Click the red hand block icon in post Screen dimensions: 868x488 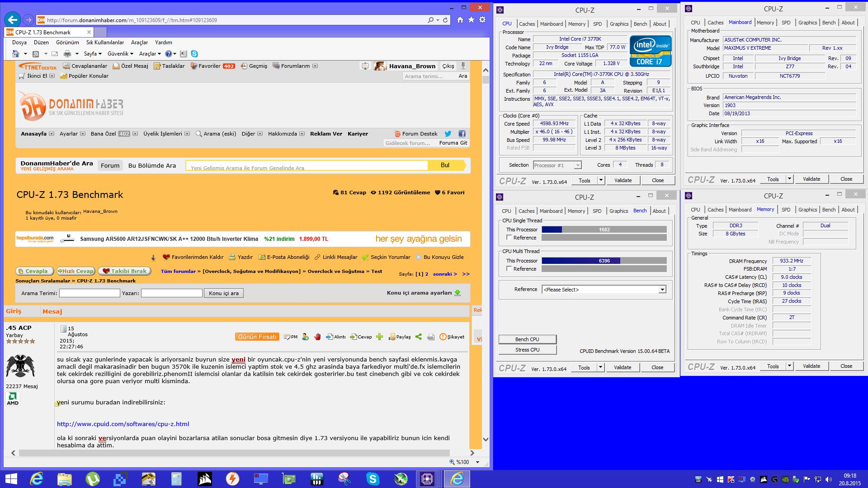[317, 337]
